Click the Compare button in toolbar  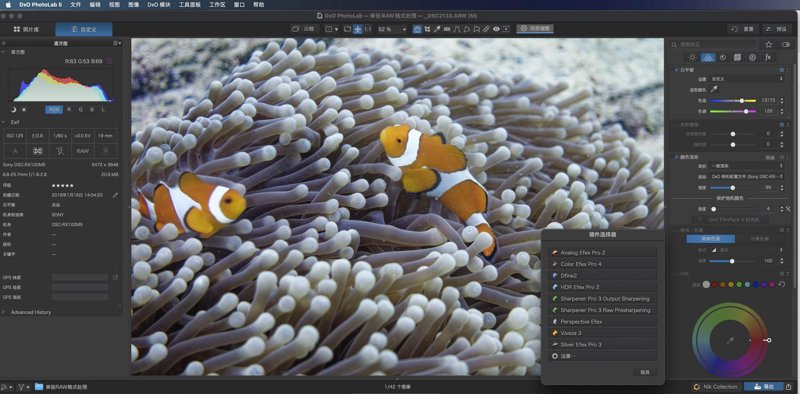[305, 29]
